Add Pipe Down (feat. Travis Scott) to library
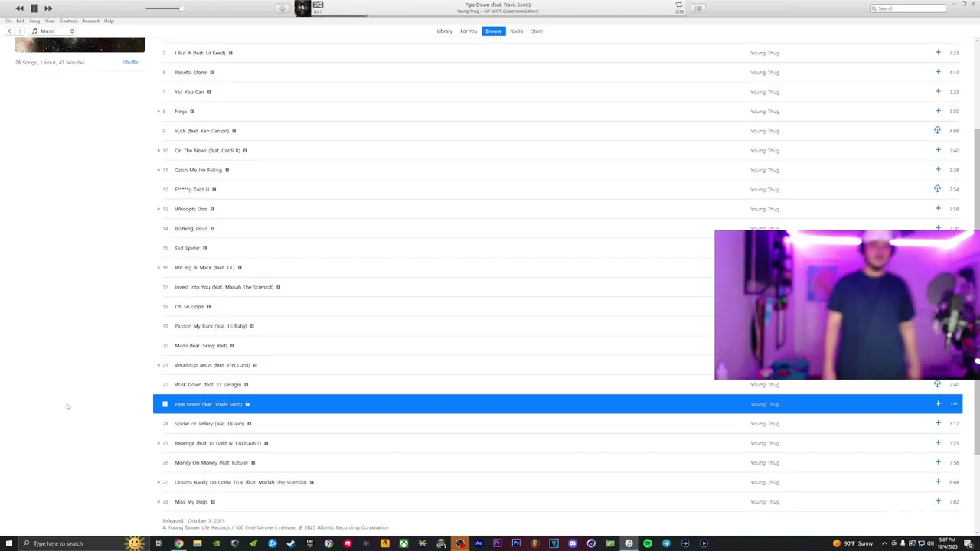The image size is (980, 551). click(x=938, y=404)
